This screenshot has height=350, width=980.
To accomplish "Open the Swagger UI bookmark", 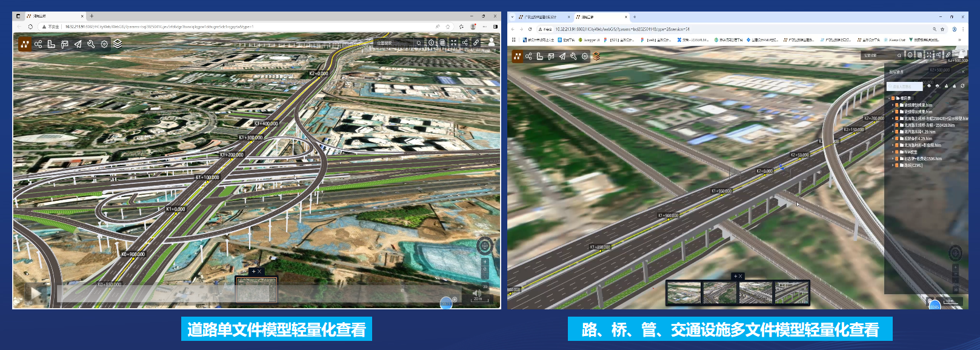I will pyautogui.click(x=589, y=40).
